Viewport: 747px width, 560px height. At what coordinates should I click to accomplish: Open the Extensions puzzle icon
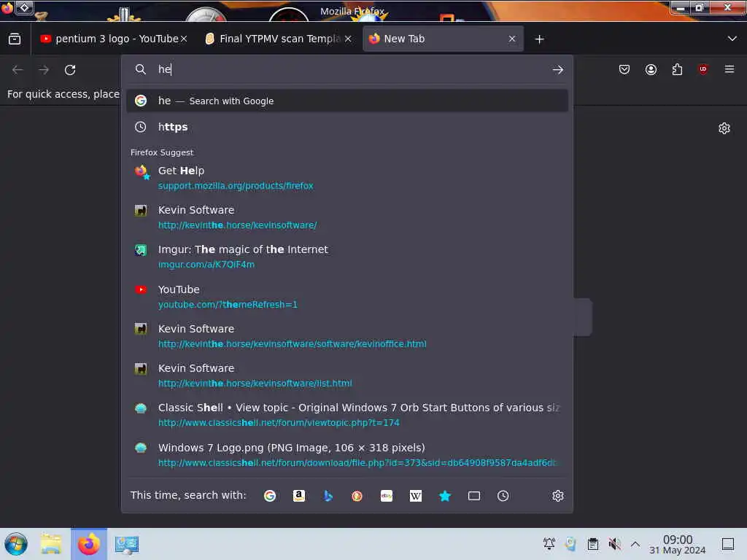pos(677,70)
